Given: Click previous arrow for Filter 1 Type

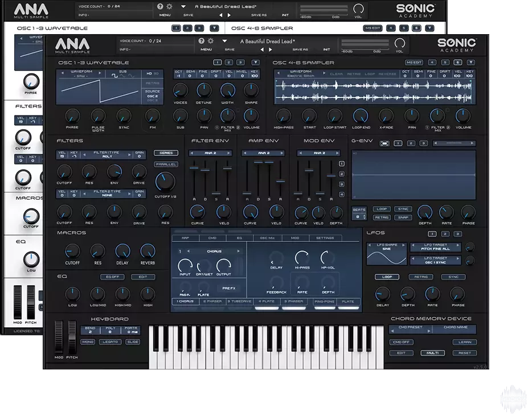Looking at the screenshot, I should [x=84, y=155].
